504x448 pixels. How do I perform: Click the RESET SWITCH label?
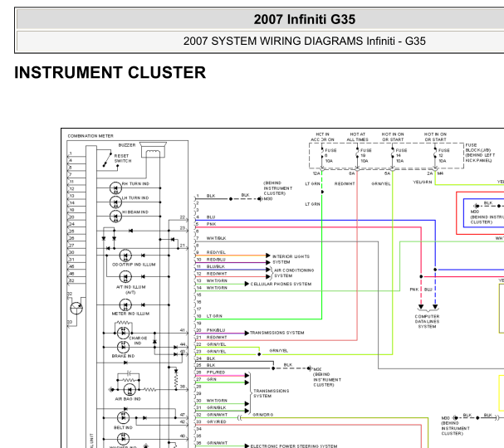point(123,158)
